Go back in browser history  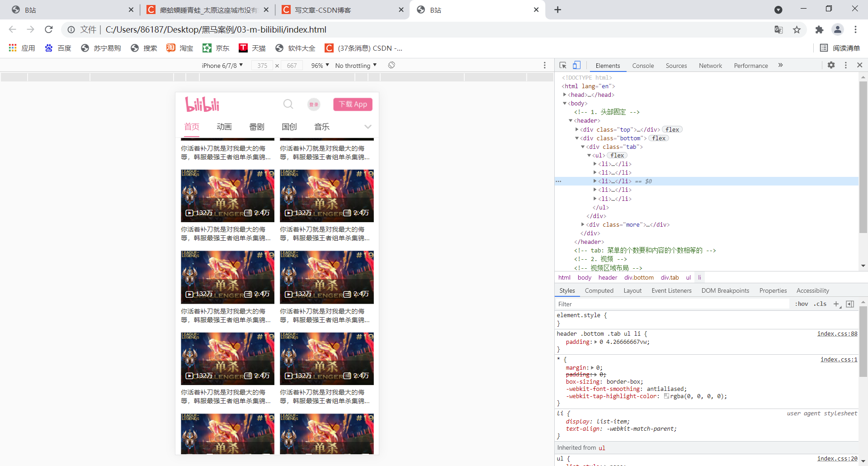[x=12, y=29]
